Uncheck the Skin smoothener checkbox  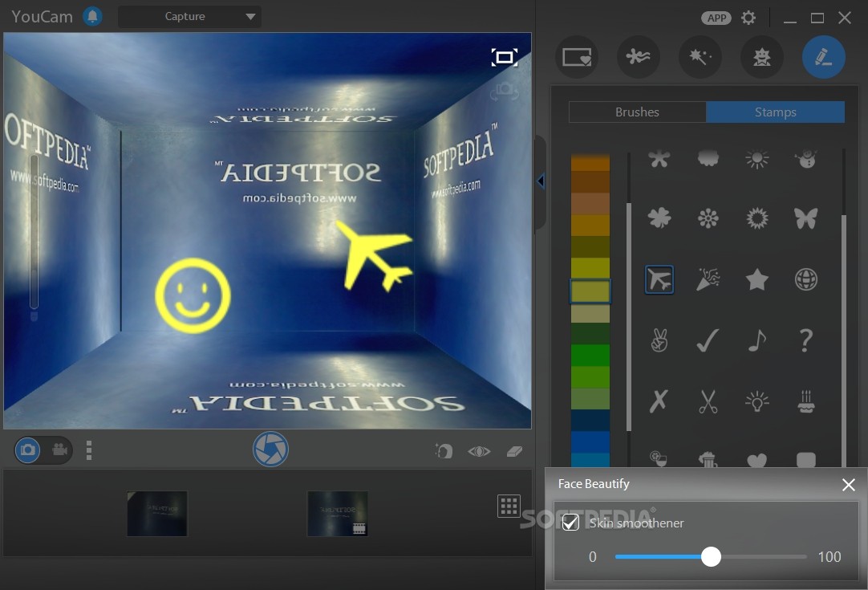570,523
